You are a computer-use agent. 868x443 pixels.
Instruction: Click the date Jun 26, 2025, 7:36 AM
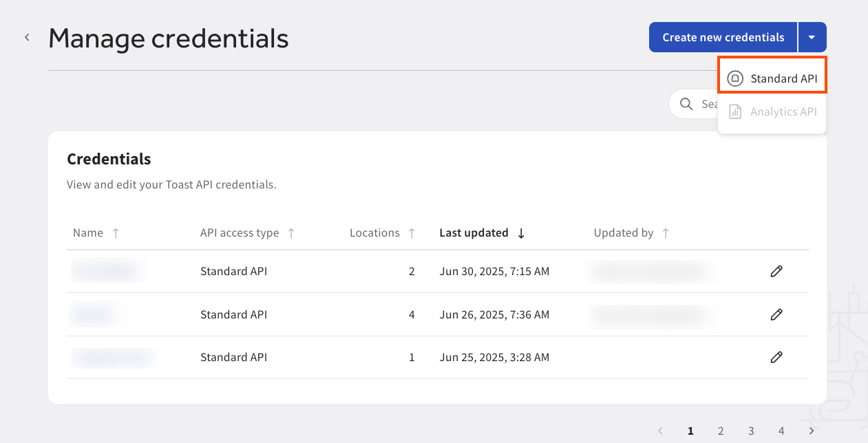tap(494, 314)
